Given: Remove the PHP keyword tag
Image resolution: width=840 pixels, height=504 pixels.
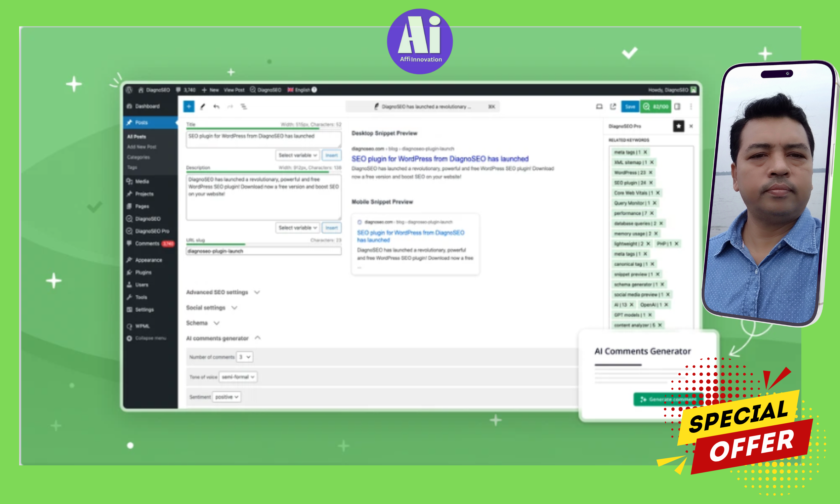Looking at the screenshot, I should [x=676, y=244].
